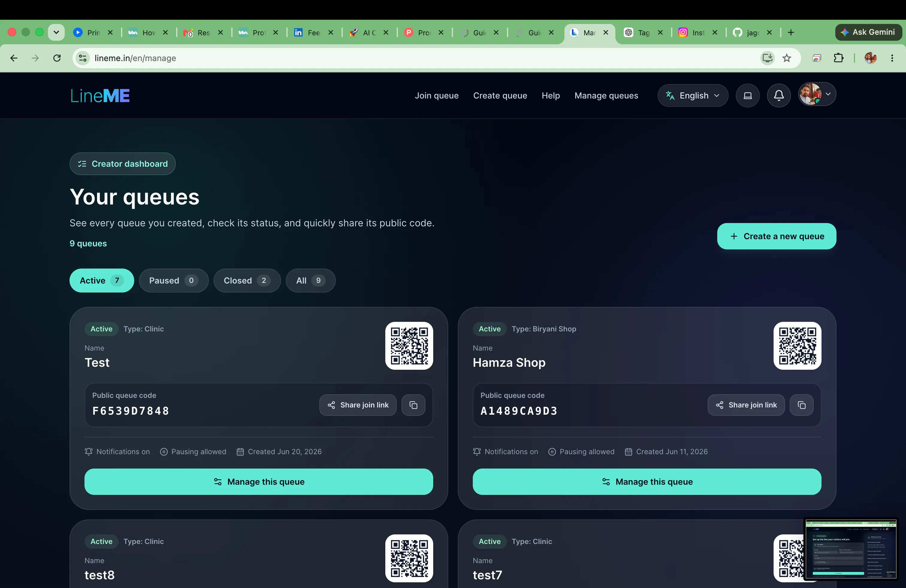Share join link for Test queue

[358, 405]
